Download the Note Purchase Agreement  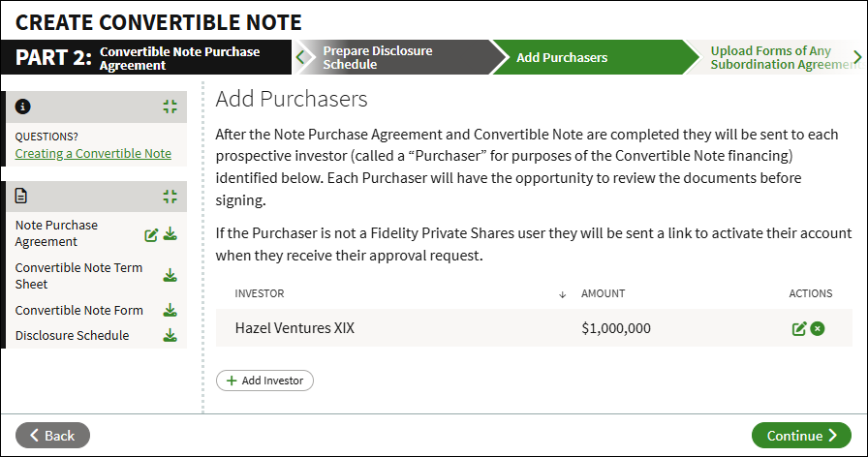click(x=170, y=234)
